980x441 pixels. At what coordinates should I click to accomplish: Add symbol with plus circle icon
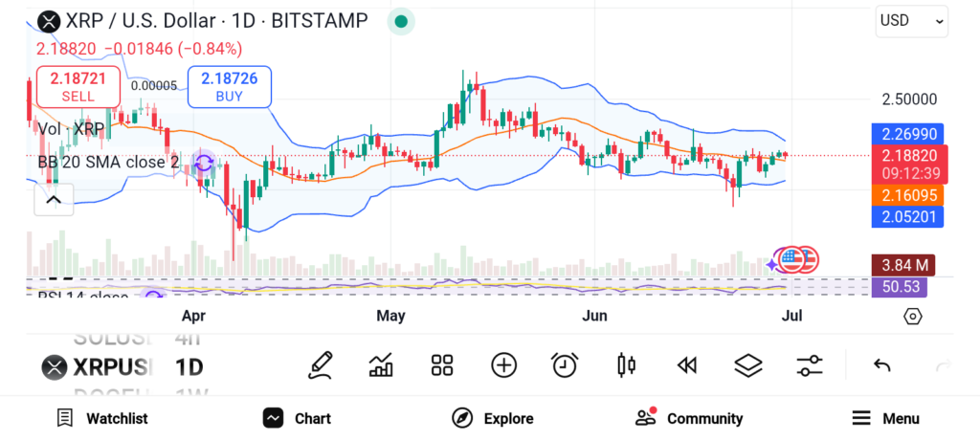coord(503,364)
